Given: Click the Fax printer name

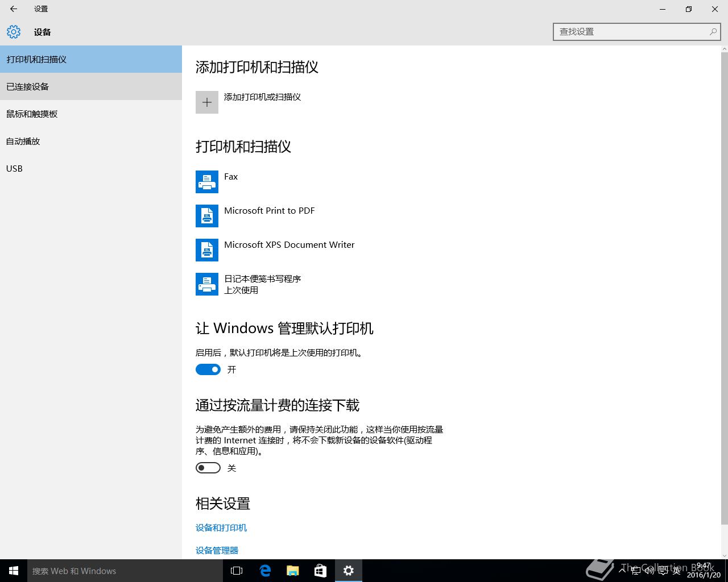Looking at the screenshot, I should tap(231, 177).
